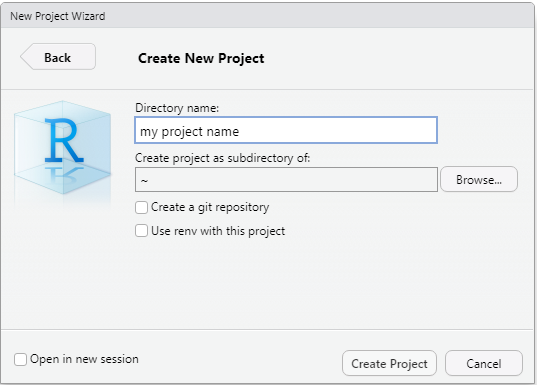Dismiss the wizard with Cancel
Screen dimensions: 537x385
tap(484, 363)
